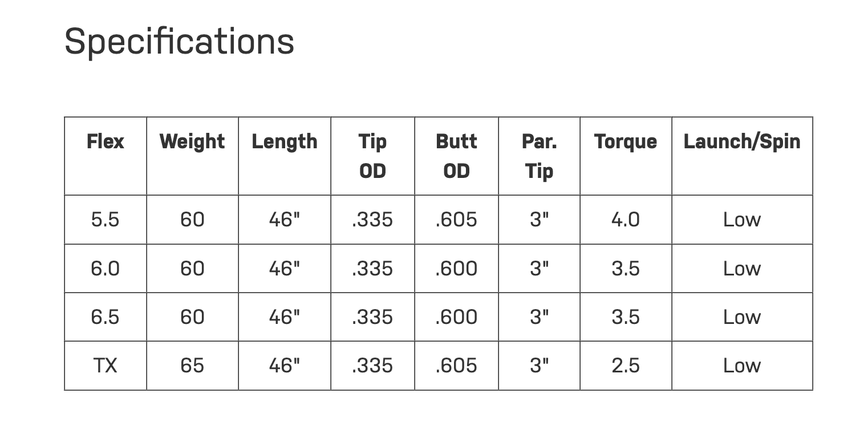Click the Tip OD value in the 6.5 row

[372, 317]
